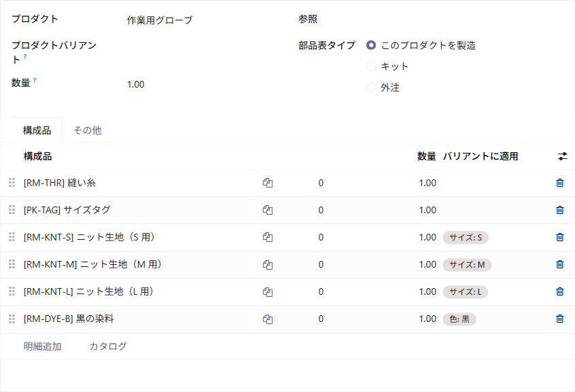Viewport: 575px width, 392px height.
Task: Select このプロダクトを製造 radio option
Action: click(371, 45)
